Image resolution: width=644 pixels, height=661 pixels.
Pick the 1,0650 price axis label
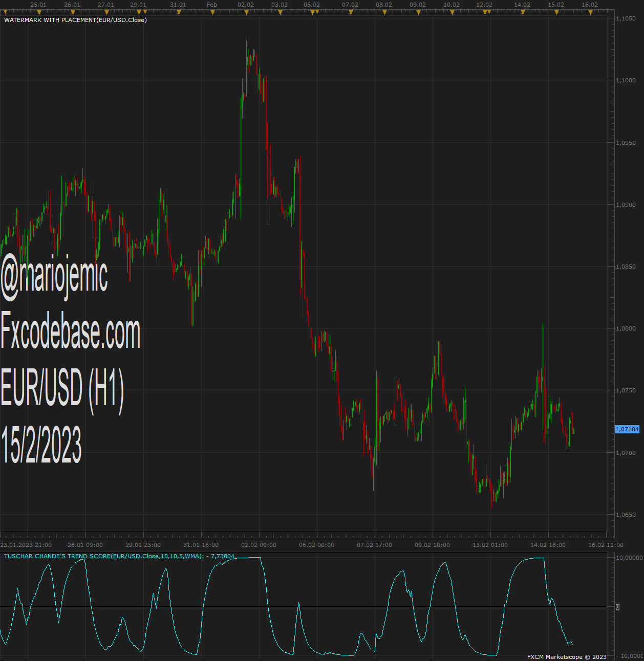click(626, 515)
